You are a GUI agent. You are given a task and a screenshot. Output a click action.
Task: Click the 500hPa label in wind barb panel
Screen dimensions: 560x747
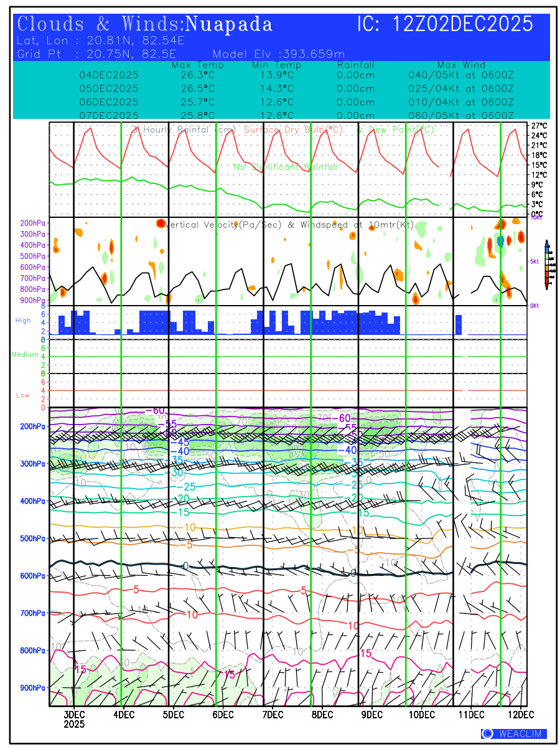[x=31, y=538]
